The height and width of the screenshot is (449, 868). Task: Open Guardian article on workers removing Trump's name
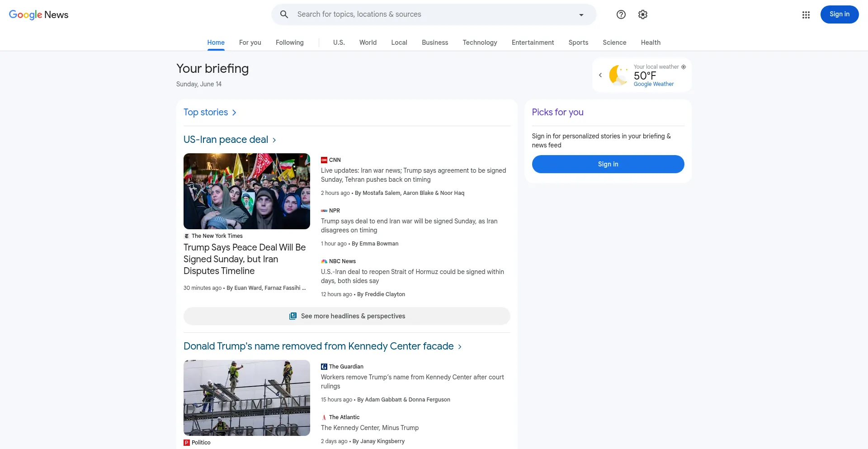tap(413, 382)
